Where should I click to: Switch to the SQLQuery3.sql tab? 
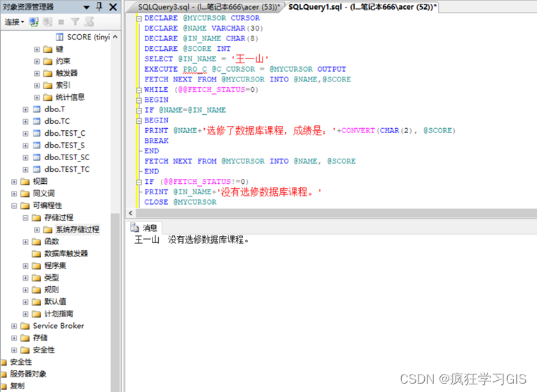[x=208, y=7]
